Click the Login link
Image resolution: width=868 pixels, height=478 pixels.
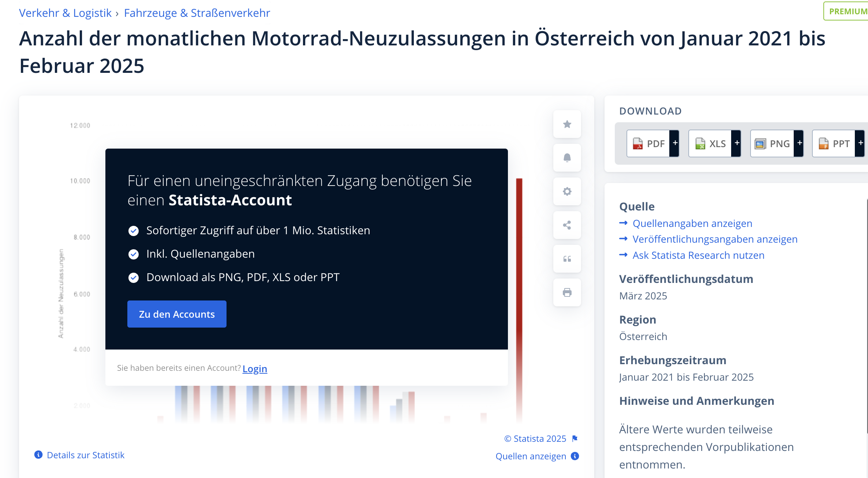tap(255, 369)
